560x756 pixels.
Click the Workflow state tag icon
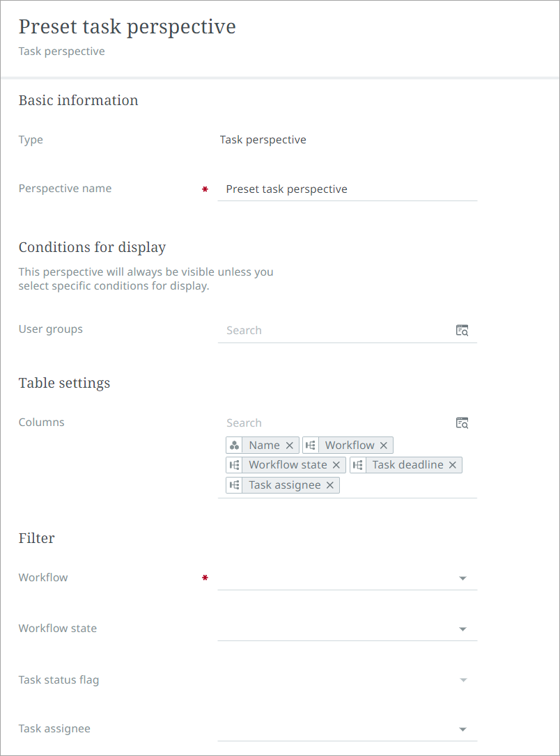tap(235, 465)
